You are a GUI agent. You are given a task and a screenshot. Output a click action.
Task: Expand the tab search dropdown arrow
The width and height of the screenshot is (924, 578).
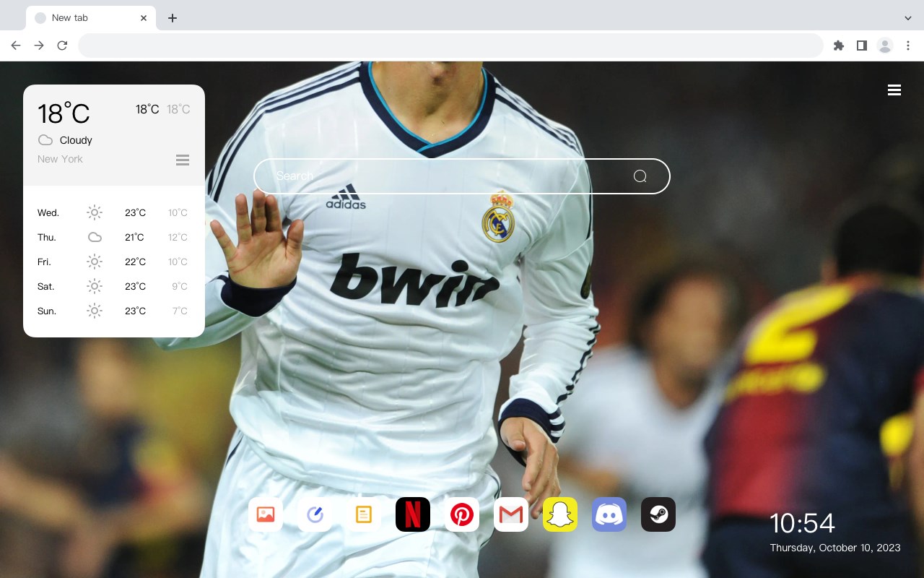[x=908, y=18]
